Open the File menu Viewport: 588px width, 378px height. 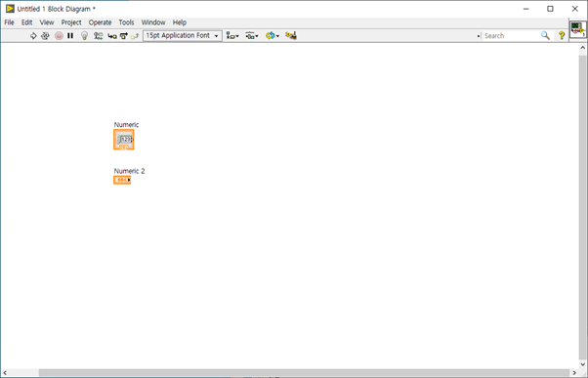(9, 22)
